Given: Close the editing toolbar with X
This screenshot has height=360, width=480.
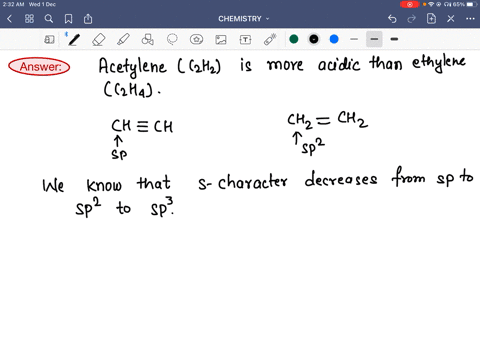Looking at the screenshot, I should (451, 19).
